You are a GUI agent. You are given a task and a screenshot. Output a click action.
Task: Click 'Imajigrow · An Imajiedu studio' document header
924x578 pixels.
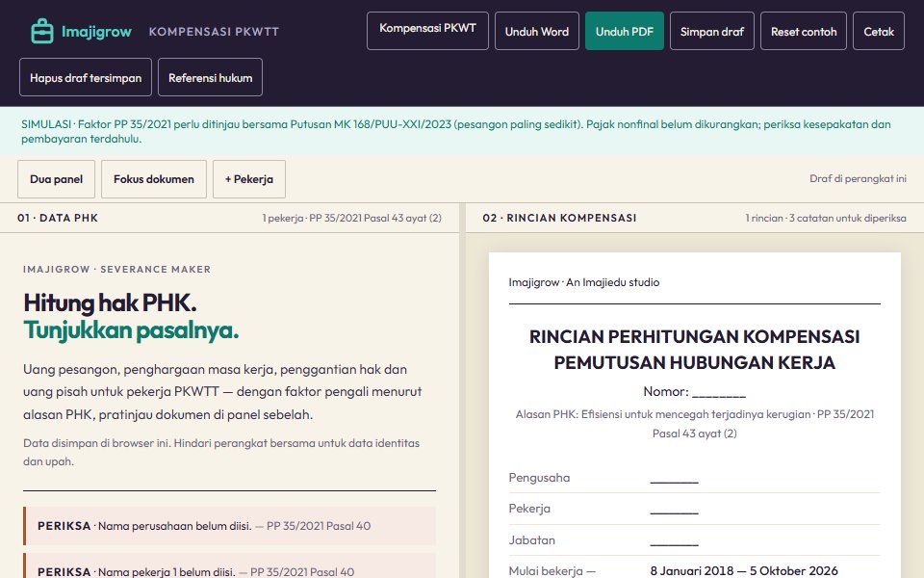tap(584, 282)
